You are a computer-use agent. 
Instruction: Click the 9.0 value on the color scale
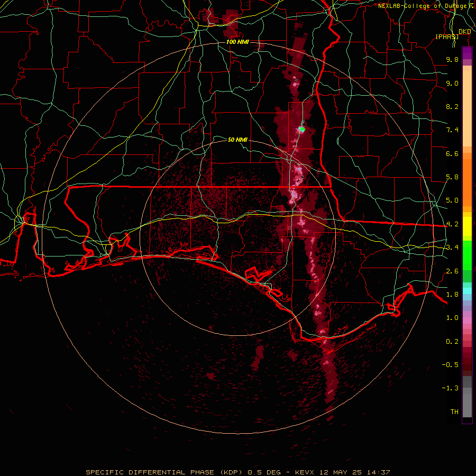point(452,83)
